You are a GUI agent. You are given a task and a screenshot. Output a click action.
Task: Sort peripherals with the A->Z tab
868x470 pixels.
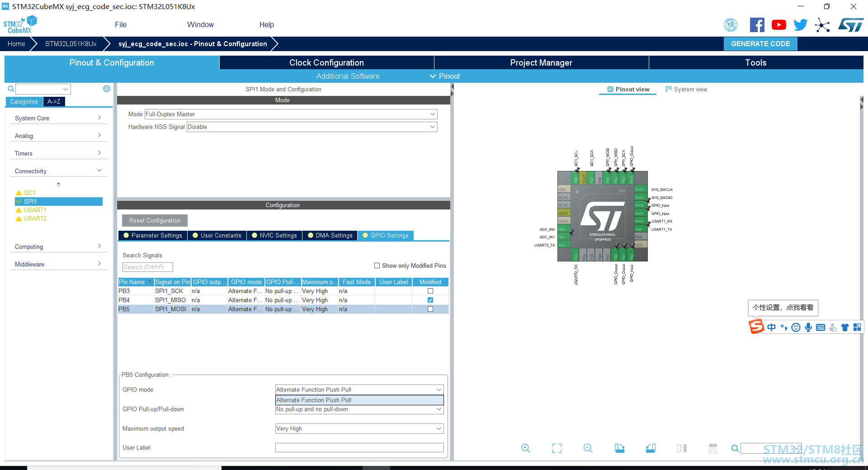54,101
